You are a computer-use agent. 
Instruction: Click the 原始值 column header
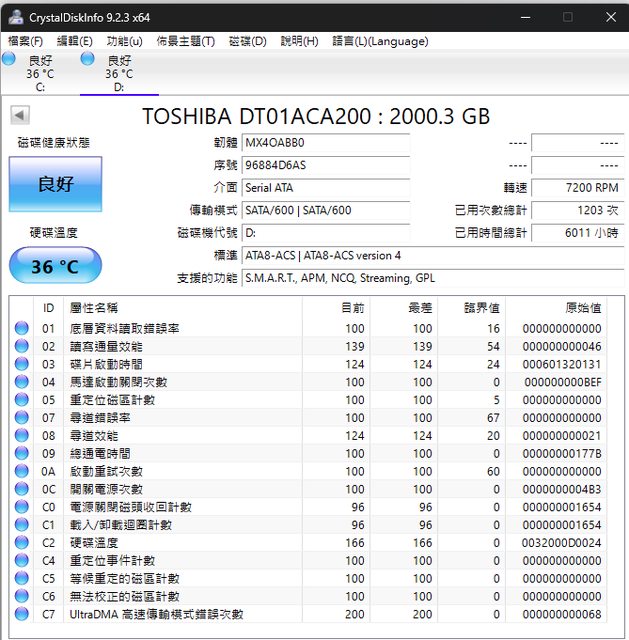point(583,308)
